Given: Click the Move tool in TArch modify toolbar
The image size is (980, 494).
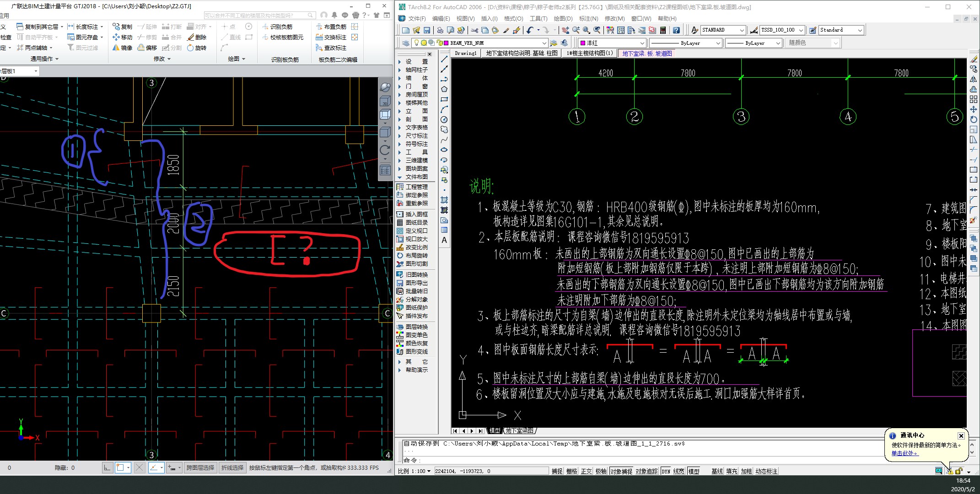Looking at the screenshot, I should (x=974, y=109).
